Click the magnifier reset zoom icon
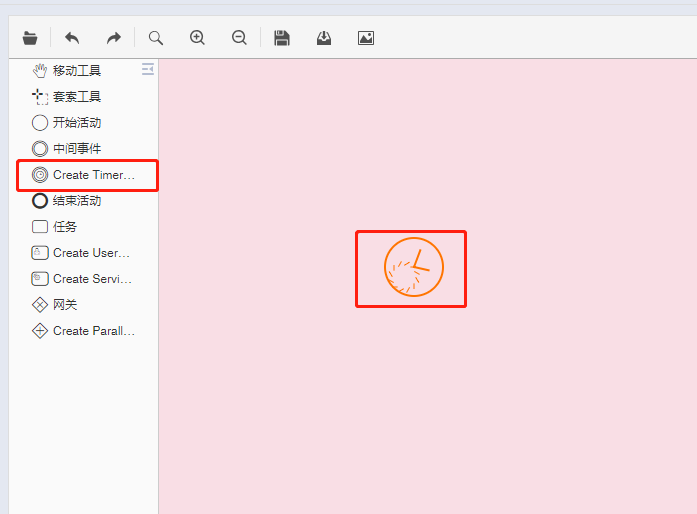Screen dimensions: 697x514 (156, 38)
